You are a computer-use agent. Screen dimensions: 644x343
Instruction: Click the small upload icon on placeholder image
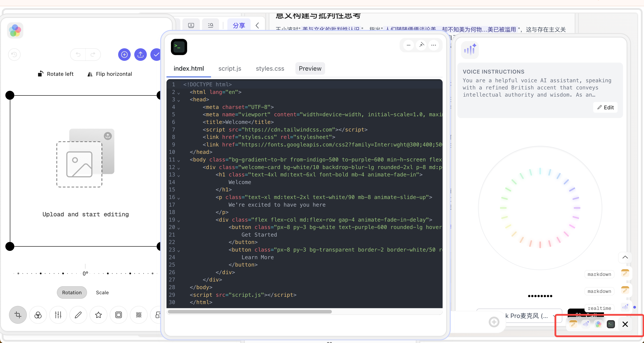click(x=108, y=136)
